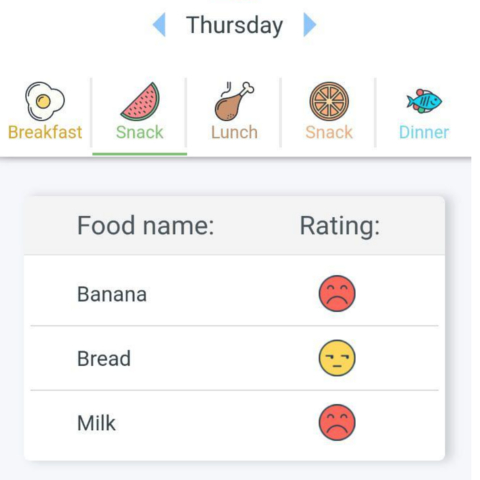This screenshot has width=480, height=480.
Task: Switch to the Breakfast tab label
Action: click(x=45, y=132)
